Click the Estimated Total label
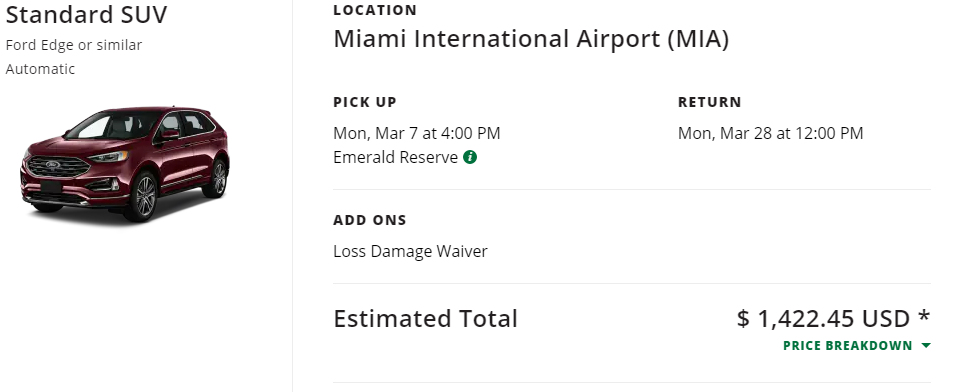 click(x=426, y=319)
